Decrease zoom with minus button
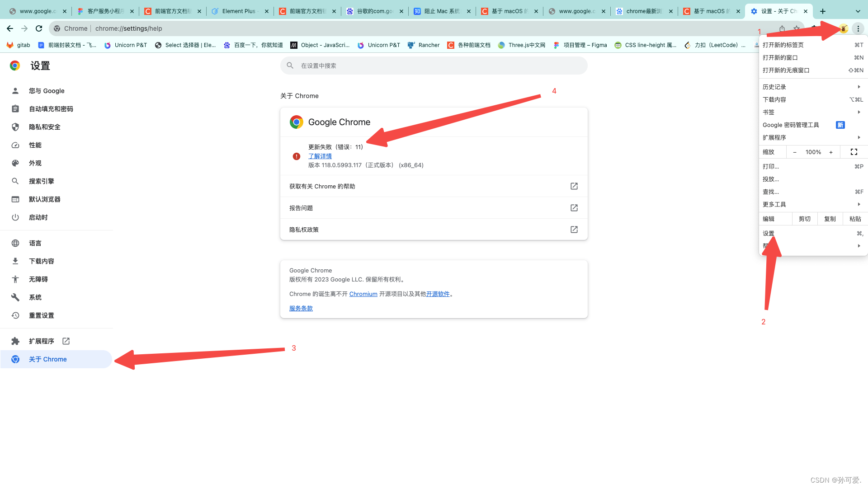This screenshot has width=868, height=488. (795, 152)
